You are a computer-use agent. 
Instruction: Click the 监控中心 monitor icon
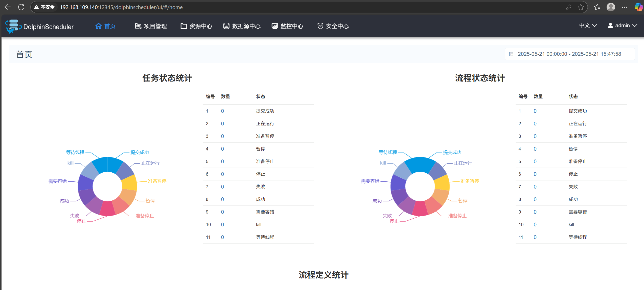pyautogui.click(x=275, y=26)
